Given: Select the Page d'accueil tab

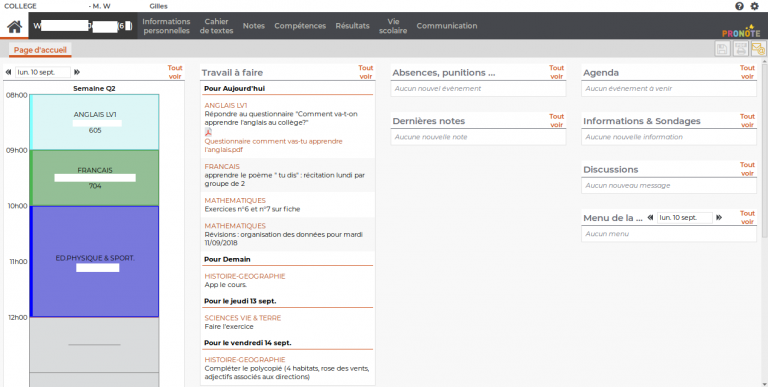Looking at the screenshot, I should 40,50.
